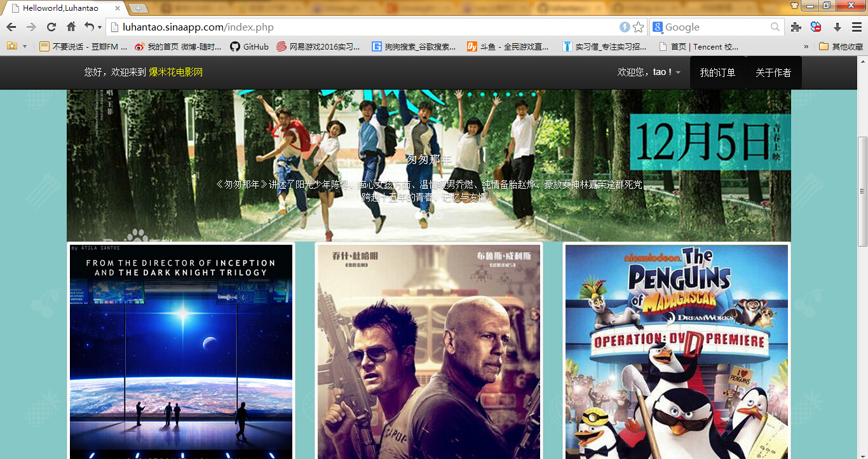Screen dimensions: 868x459
Task: Open the 我的订单 menu item
Action: point(717,72)
